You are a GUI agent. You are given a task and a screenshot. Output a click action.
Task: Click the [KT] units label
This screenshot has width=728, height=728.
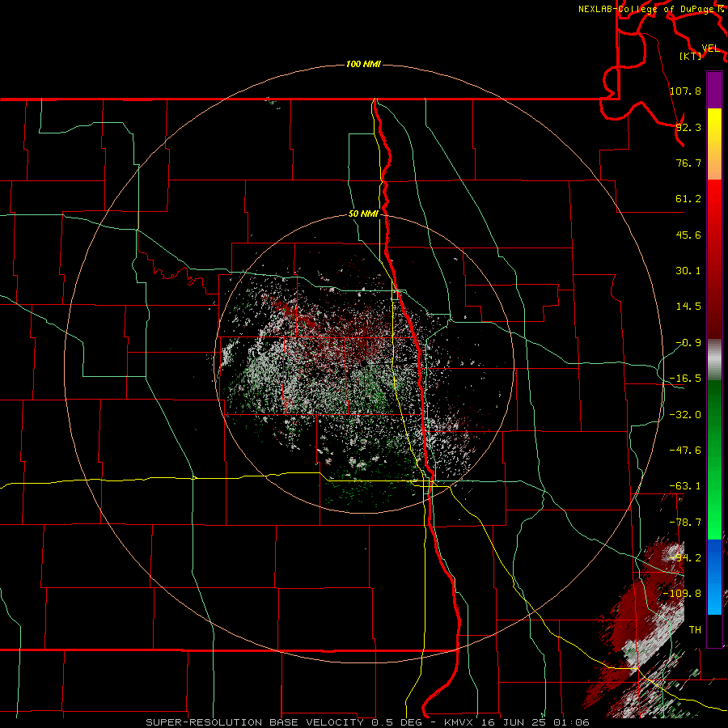coord(691,56)
